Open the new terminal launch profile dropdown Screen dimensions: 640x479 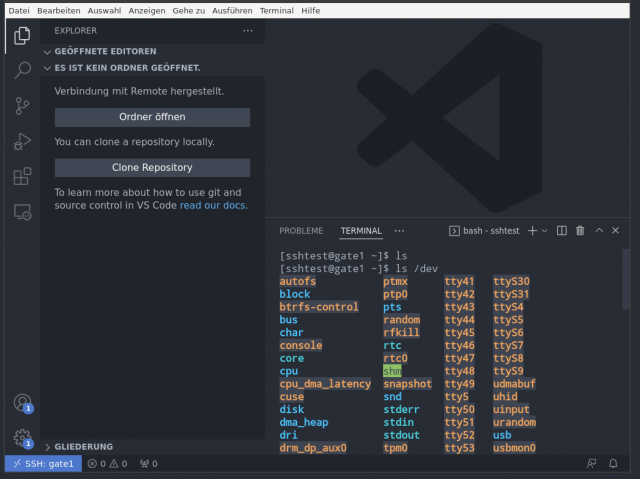coord(544,231)
